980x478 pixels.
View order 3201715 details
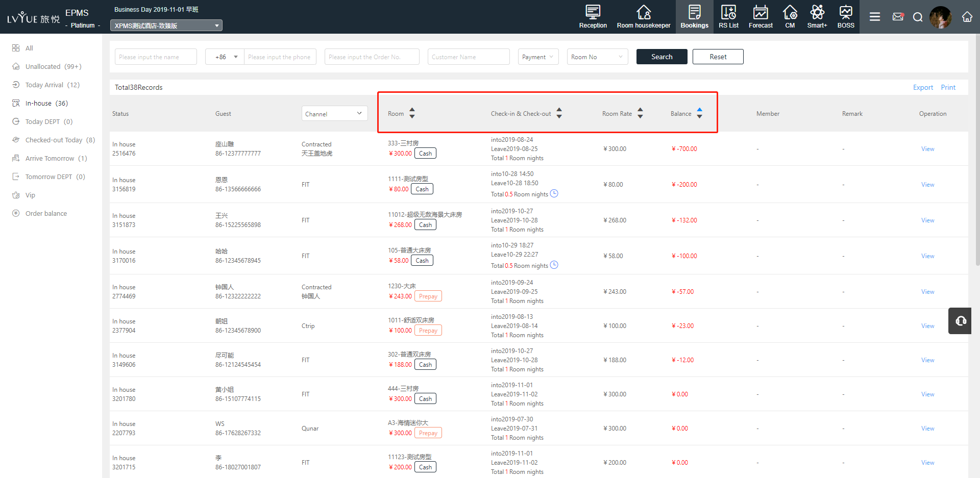tap(927, 463)
